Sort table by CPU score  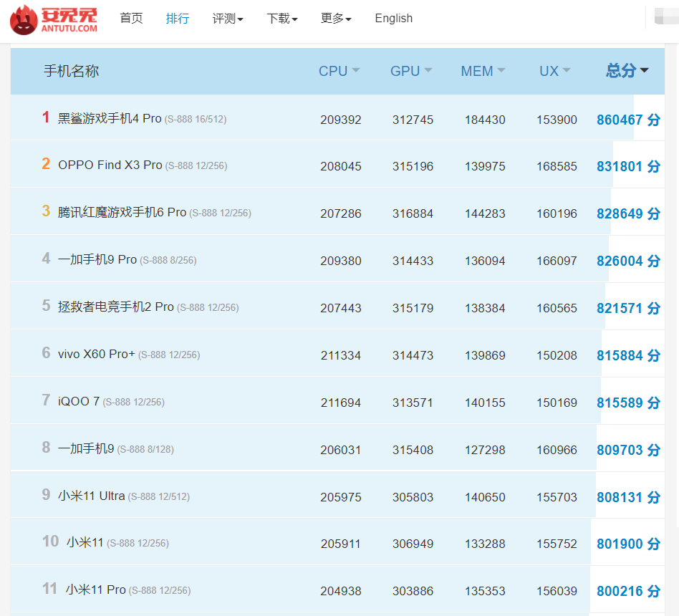pos(339,71)
